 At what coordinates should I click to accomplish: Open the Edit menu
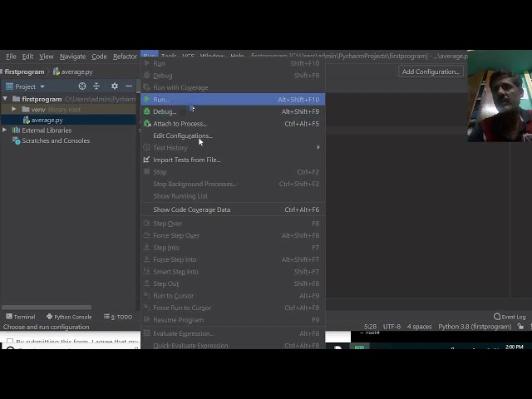[x=27, y=57]
